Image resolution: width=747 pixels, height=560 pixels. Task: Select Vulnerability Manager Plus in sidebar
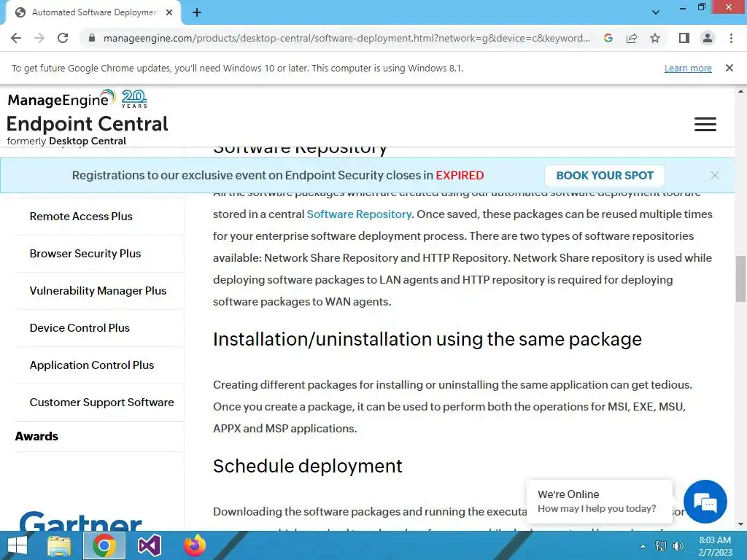click(x=98, y=290)
